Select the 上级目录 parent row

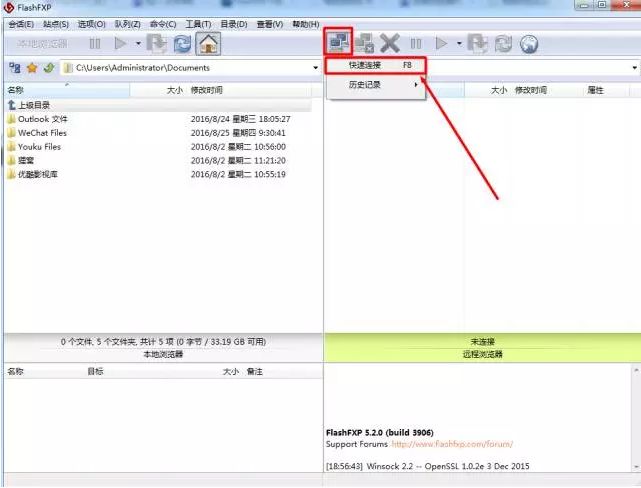click(159, 105)
